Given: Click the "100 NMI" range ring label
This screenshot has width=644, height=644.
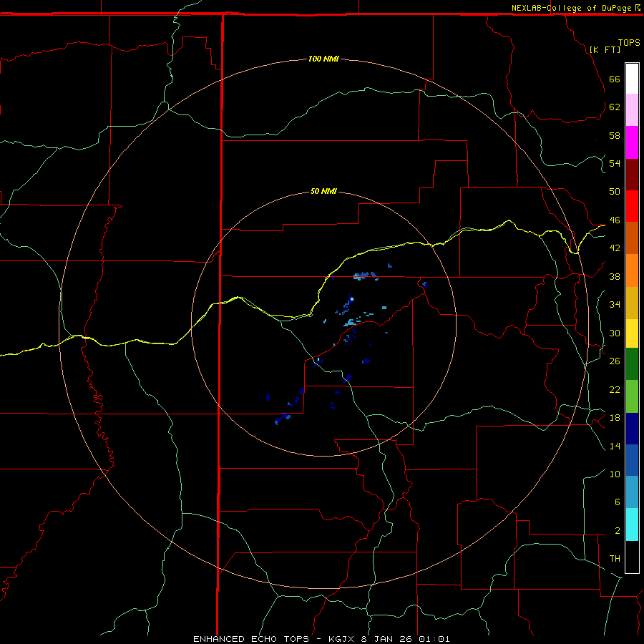Looking at the screenshot, I should pos(323,59).
